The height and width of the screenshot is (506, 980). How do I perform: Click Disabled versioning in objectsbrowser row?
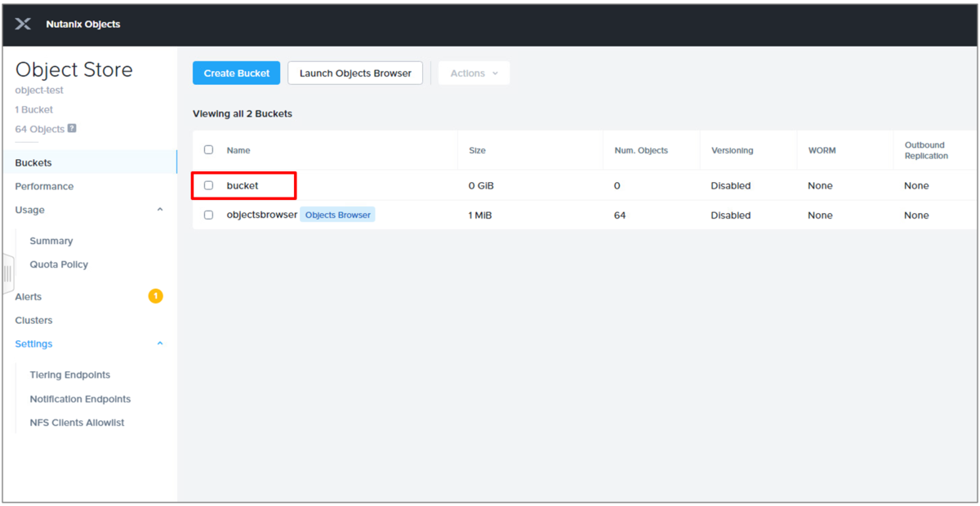730,215
